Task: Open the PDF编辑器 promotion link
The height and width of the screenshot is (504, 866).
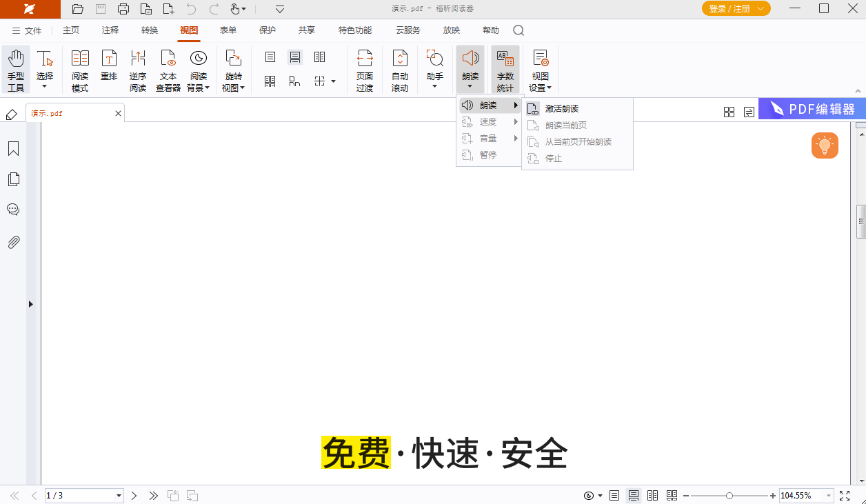Action: pyautogui.click(x=814, y=108)
